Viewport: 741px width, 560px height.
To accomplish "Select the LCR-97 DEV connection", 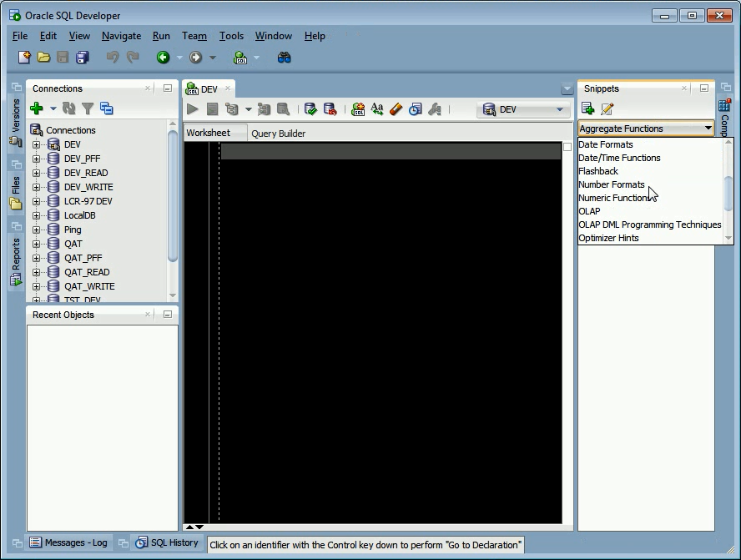I will pos(88,201).
